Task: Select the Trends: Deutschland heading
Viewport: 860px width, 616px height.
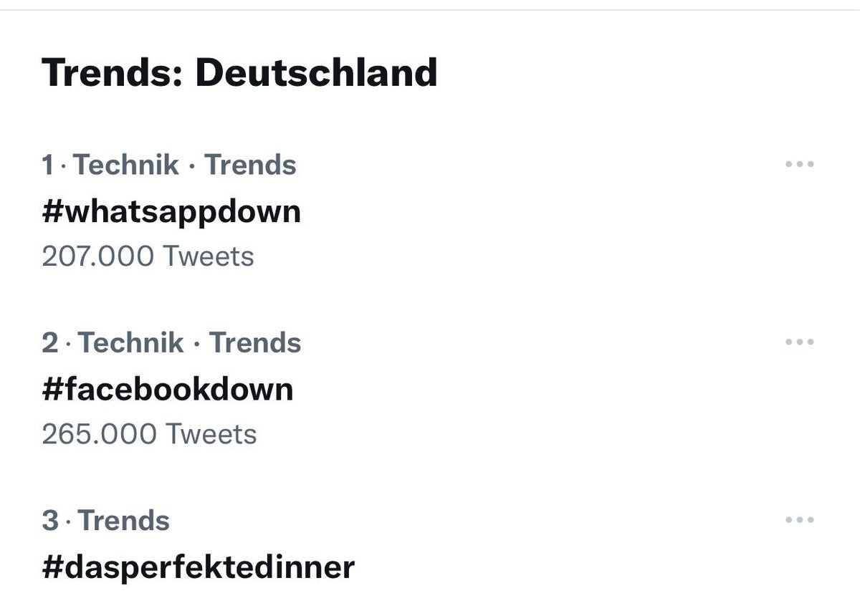Action: (x=239, y=72)
